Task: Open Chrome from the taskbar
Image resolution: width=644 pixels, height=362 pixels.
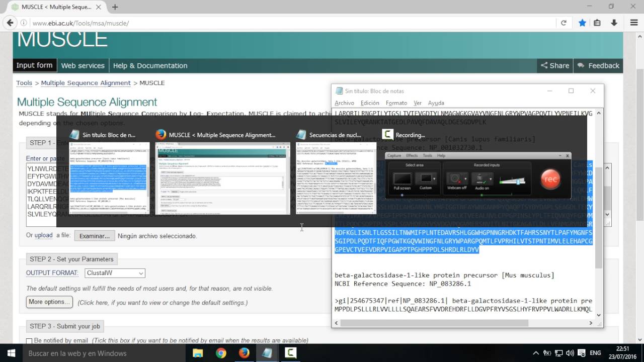Action: tap(221, 353)
